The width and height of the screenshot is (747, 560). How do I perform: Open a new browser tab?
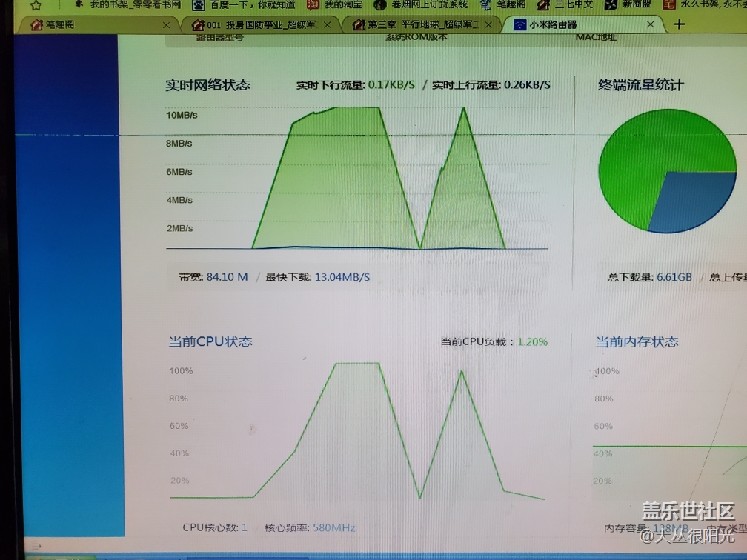click(x=679, y=24)
